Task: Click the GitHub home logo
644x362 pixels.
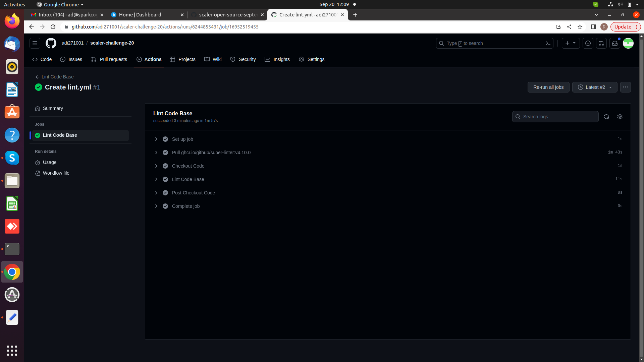Action: pyautogui.click(x=51, y=43)
